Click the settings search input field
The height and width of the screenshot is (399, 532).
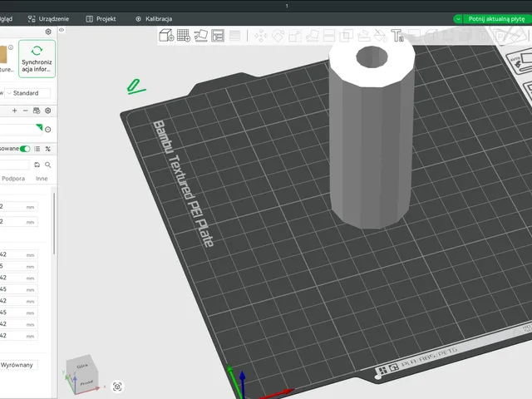[x=15, y=165]
